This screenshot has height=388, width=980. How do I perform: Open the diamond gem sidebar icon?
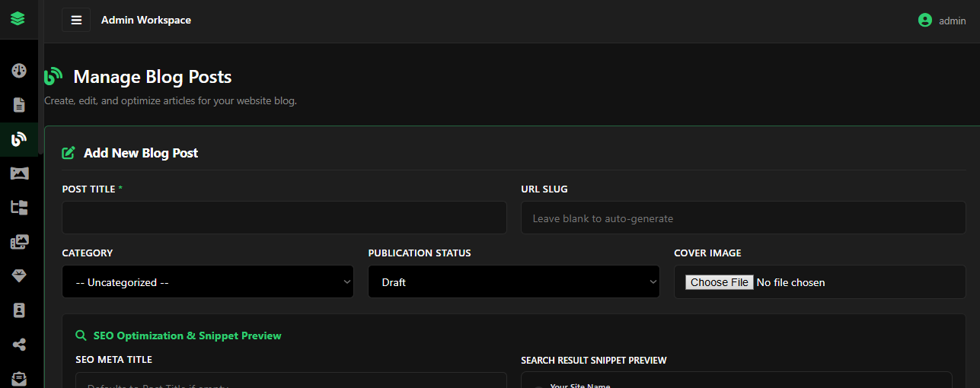coord(19,276)
